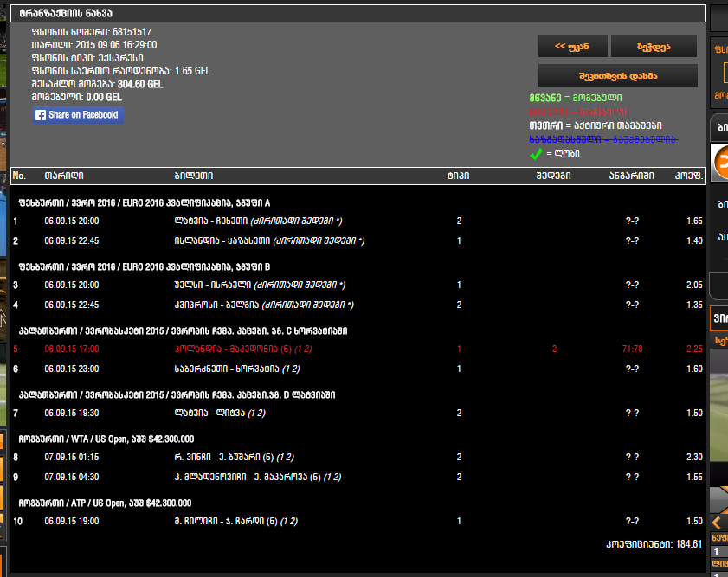Viewport: 728px width, 577px height.
Task: Click the "კოეფ." column header
Action: pos(689,176)
